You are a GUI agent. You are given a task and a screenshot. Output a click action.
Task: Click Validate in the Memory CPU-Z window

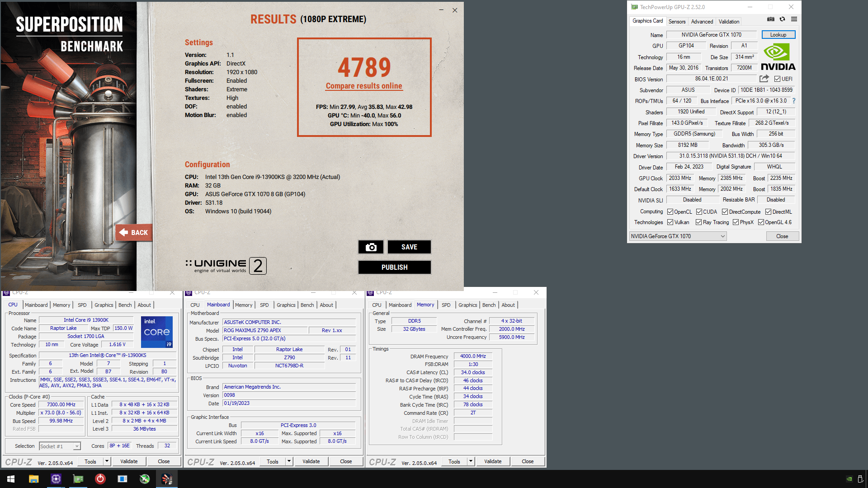493,461
